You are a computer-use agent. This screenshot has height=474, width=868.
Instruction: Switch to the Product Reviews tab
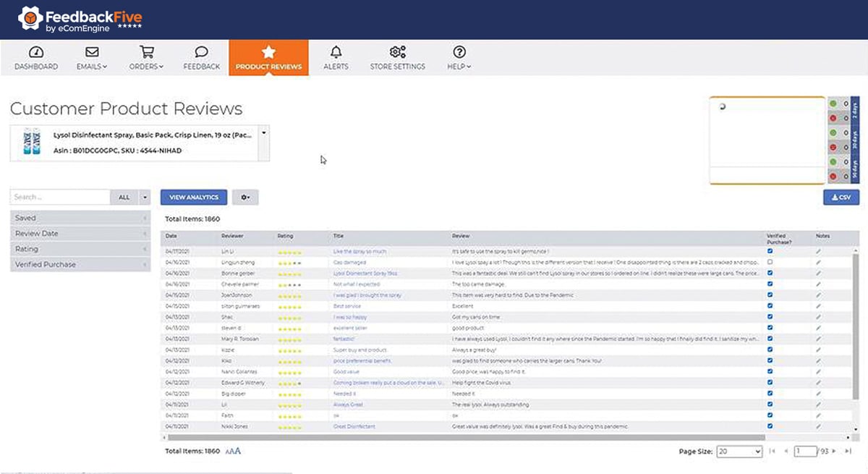(268, 57)
